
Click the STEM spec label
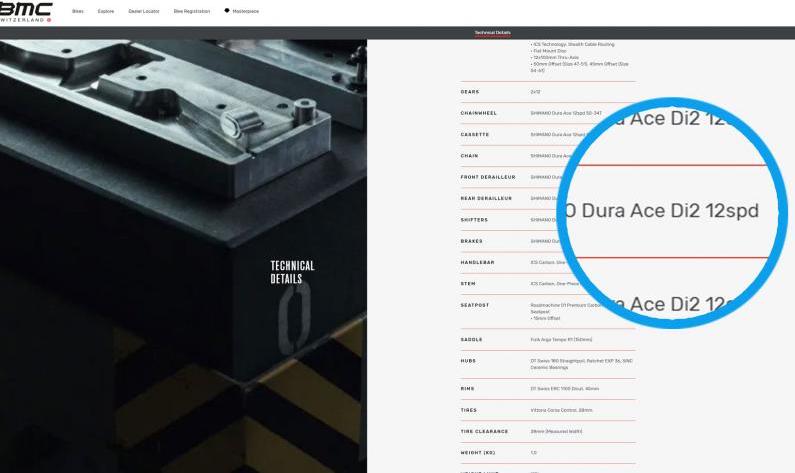click(x=468, y=283)
